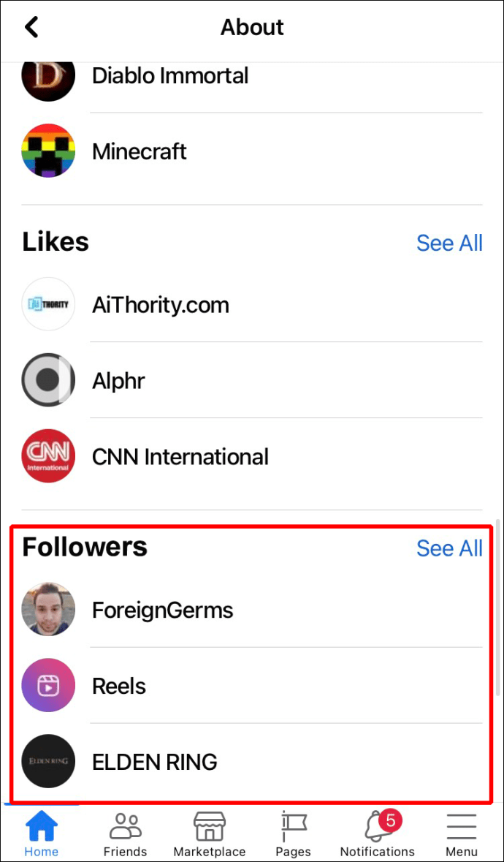Open the AiThority.com page entry

click(252, 304)
